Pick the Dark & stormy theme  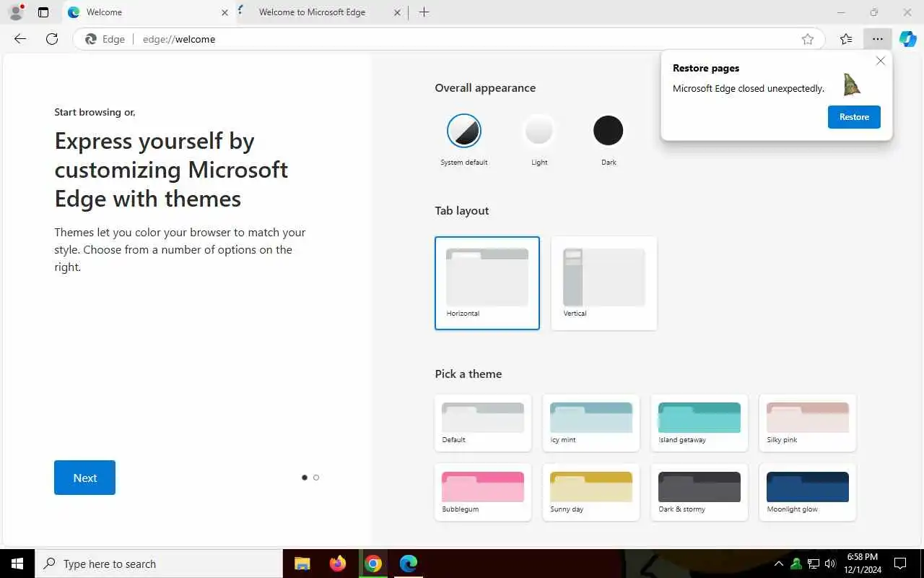pyautogui.click(x=699, y=492)
